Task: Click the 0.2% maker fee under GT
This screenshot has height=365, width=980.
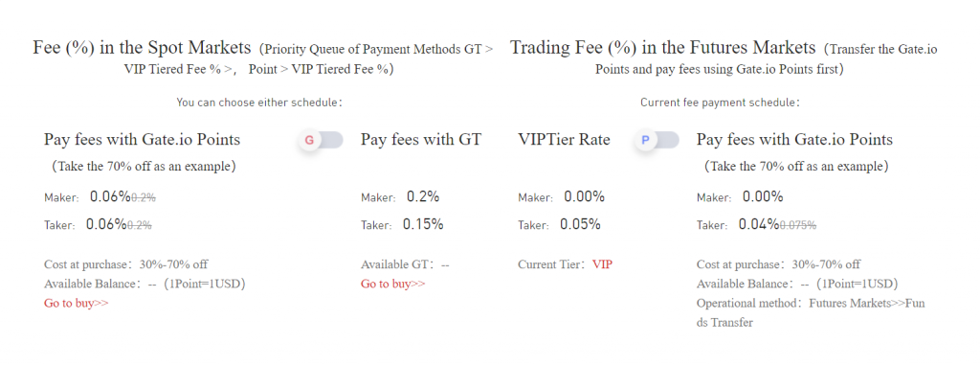Action: [x=423, y=196]
